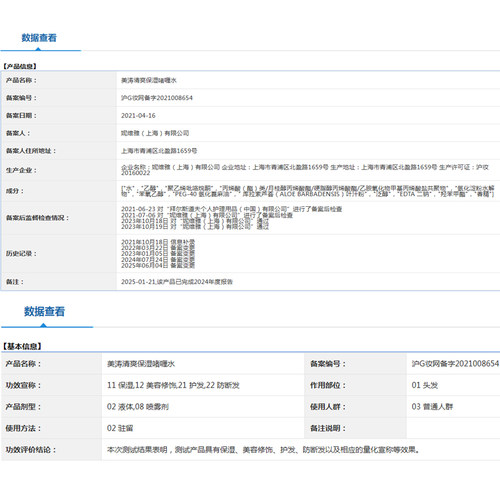Viewport: 500px width, 500px height.
Task: Click the 备注 row label
Action: click(15, 282)
